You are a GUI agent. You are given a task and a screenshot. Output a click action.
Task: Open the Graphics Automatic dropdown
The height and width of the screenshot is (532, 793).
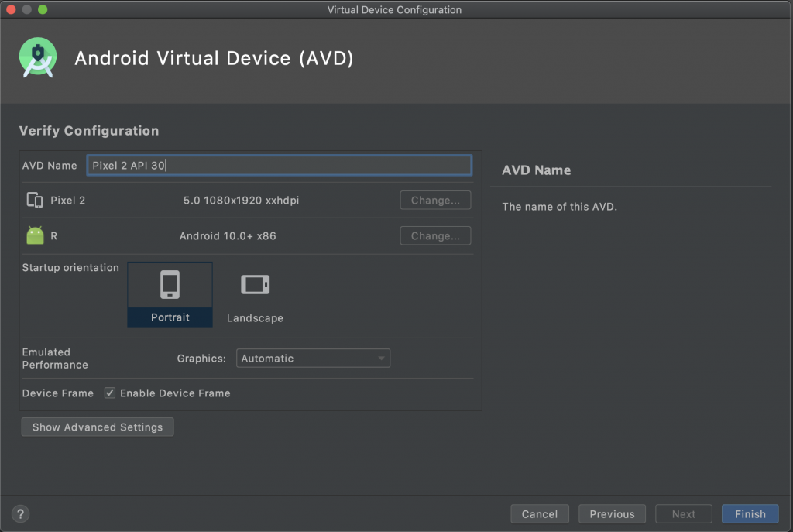point(313,358)
